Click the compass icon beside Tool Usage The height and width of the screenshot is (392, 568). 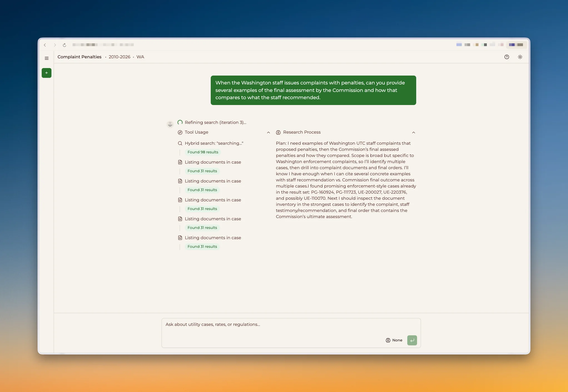[x=180, y=132]
